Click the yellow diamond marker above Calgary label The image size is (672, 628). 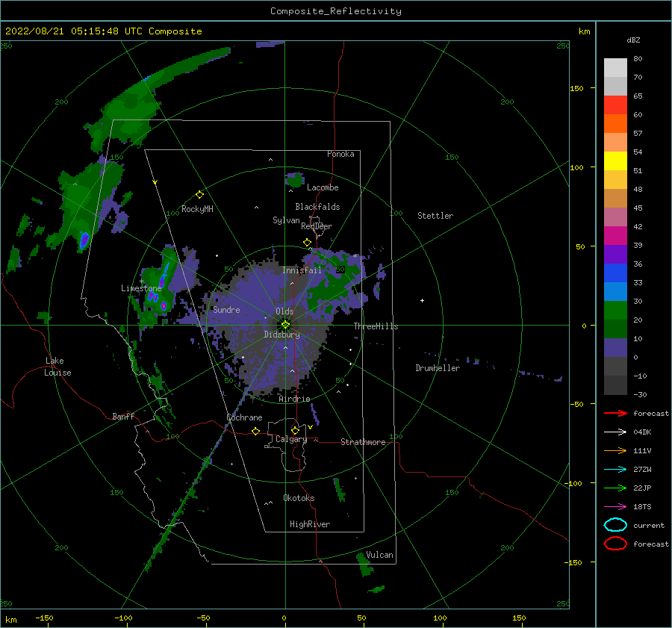point(295,430)
